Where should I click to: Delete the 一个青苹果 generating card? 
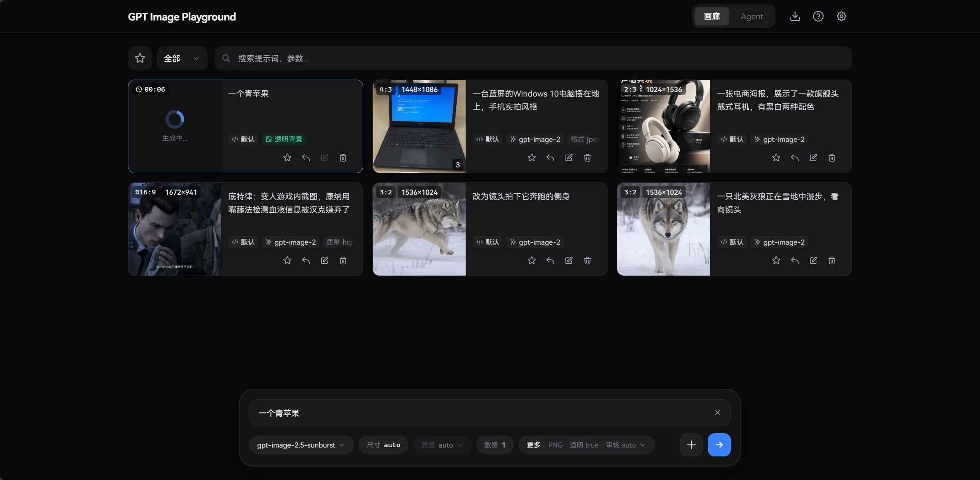tap(343, 158)
